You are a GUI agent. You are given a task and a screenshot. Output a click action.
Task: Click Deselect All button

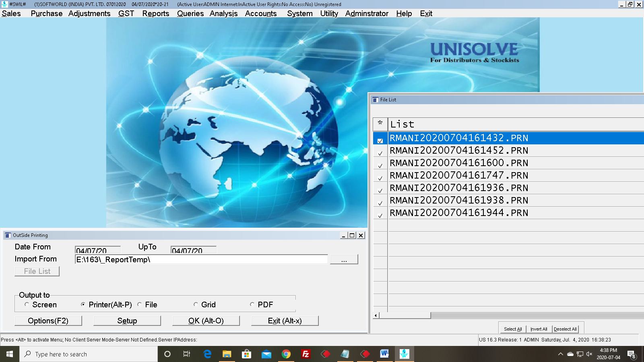point(565,329)
